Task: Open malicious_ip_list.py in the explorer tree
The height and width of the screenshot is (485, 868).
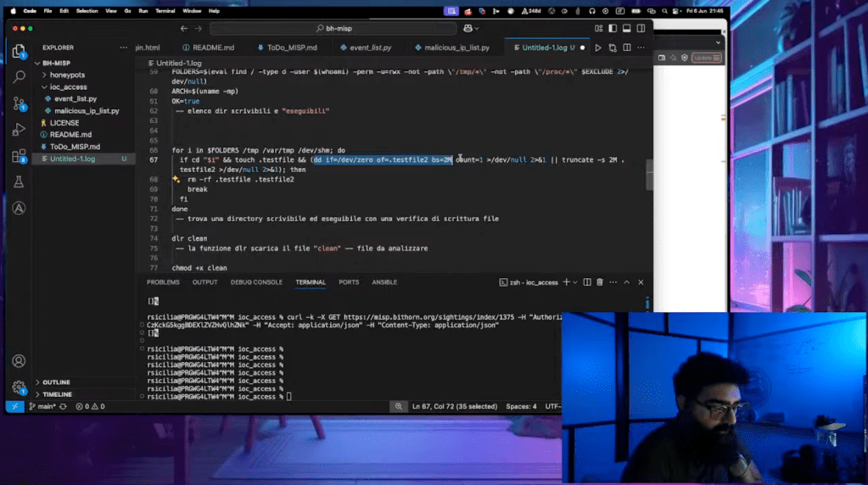Action: click(87, 110)
